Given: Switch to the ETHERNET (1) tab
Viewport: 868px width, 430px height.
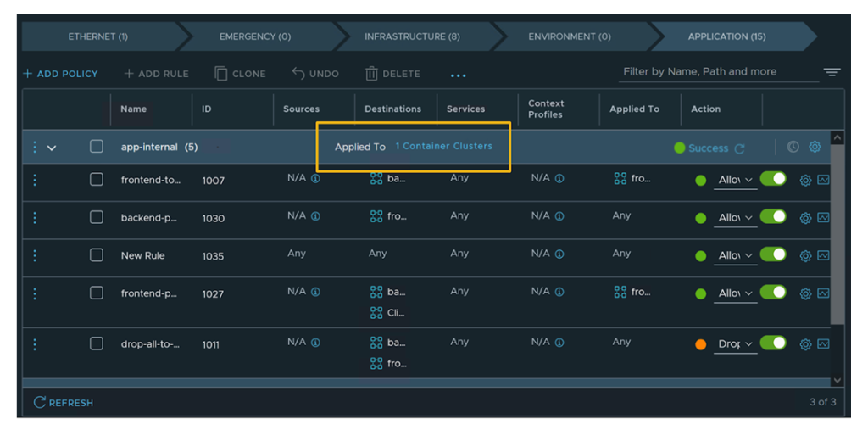Looking at the screenshot, I should pos(97,36).
